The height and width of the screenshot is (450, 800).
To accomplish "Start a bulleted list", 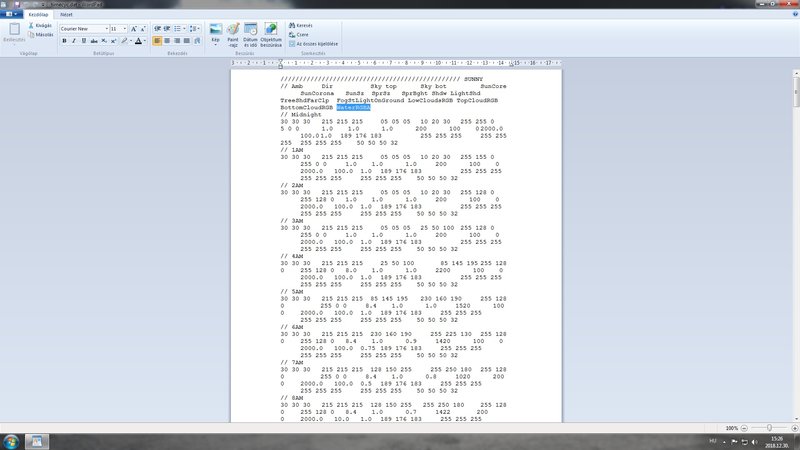I will [x=177, y=29].
